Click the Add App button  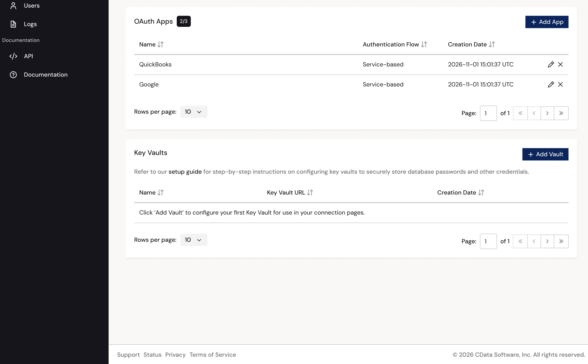click(x=547, y=22)
